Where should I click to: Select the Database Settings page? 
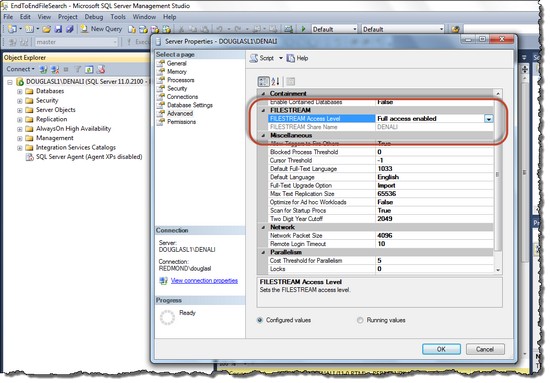click(x=190, y=105)
